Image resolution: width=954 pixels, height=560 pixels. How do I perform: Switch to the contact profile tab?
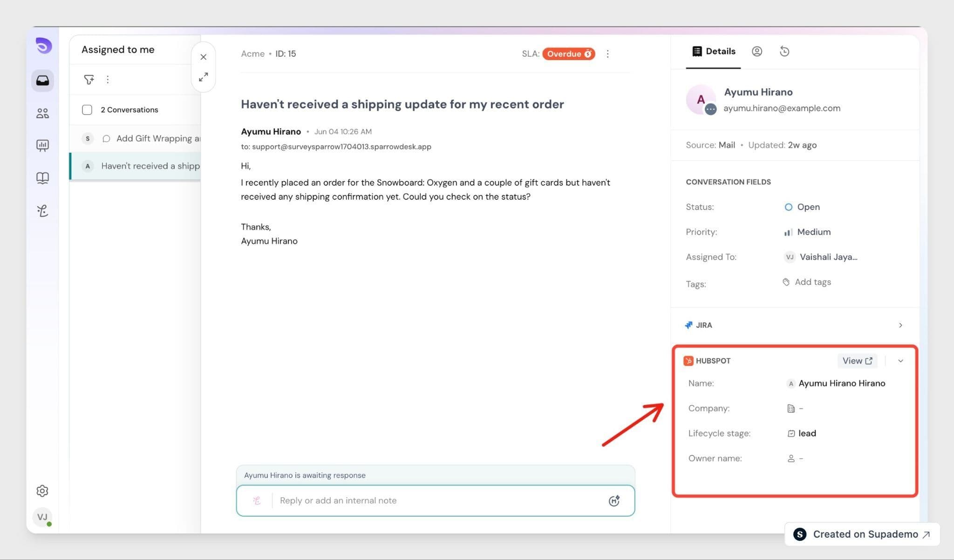[x=757, y=51]
